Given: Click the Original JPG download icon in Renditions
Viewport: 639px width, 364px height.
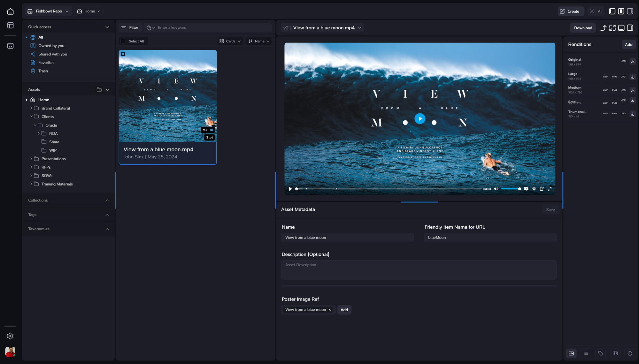Looking at the screenshot, I should point(632,61).
